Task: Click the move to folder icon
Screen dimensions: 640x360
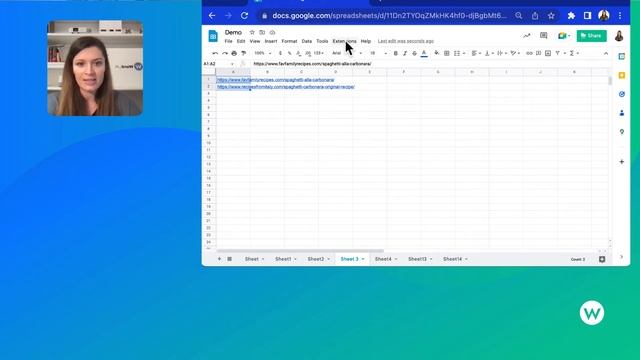Action: [262, 32]
